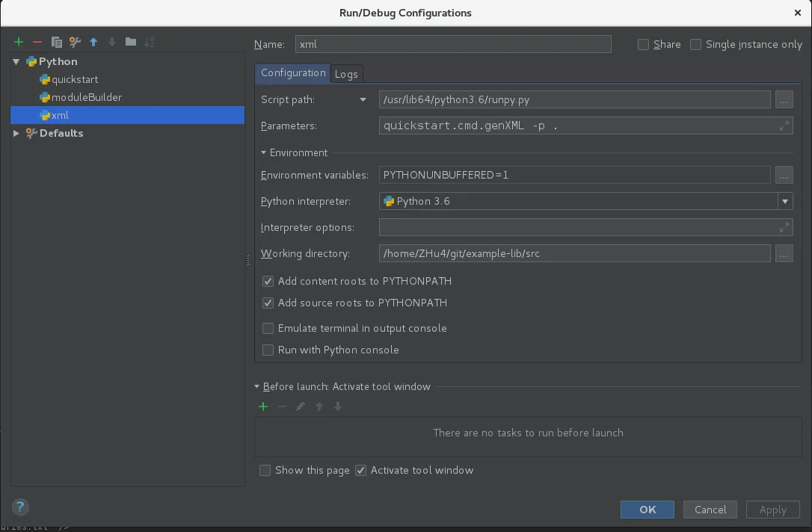Select the moduleBuilder configuration
Image resolution: width=812 pixels, height=532 pixels.
(x=86, y=97)
